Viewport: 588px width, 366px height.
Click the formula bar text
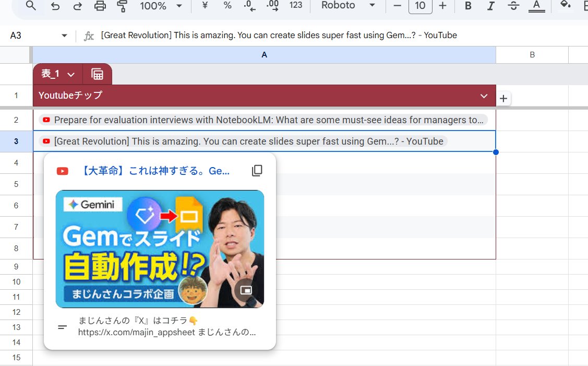tap(279, 36)
